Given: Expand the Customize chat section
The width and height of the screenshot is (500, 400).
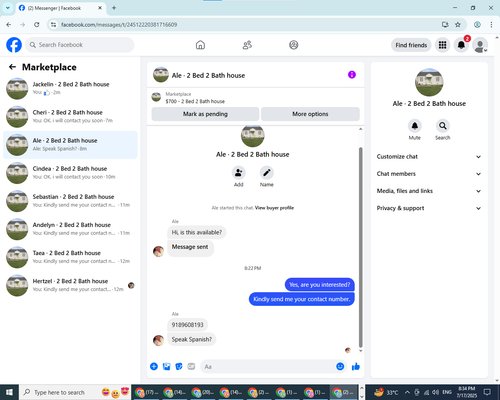Looking at the screenshot, I should (429, 156).
